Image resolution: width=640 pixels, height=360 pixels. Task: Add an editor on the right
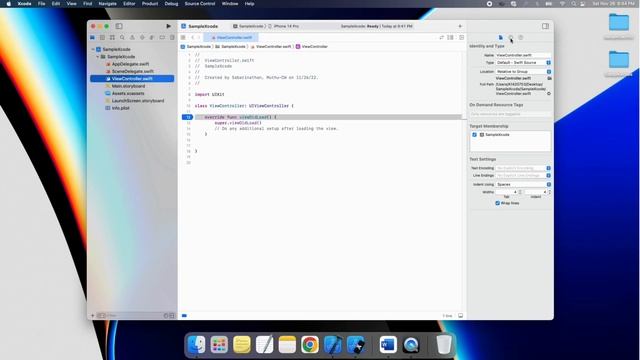pyautogui.click(x=462, y=38)
